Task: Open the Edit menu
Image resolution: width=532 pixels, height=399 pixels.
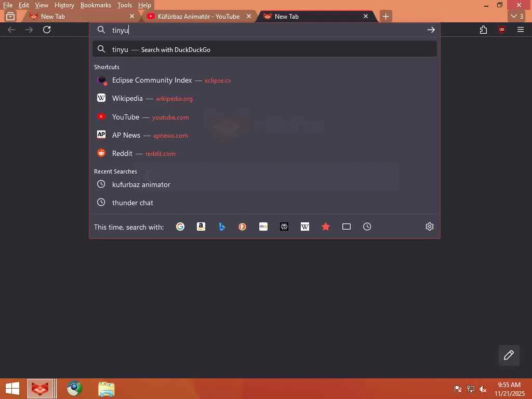Action: click(24, 5)
